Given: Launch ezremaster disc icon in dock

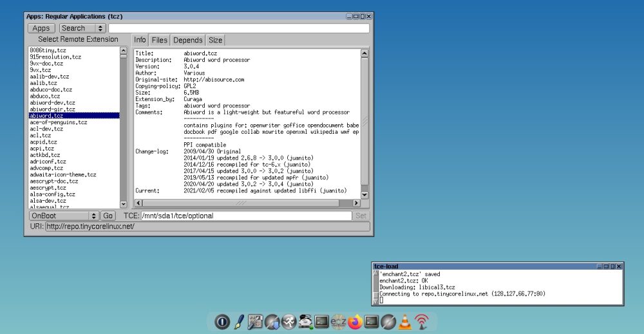Looking at the screenshot, I should (x=339, y=322).
